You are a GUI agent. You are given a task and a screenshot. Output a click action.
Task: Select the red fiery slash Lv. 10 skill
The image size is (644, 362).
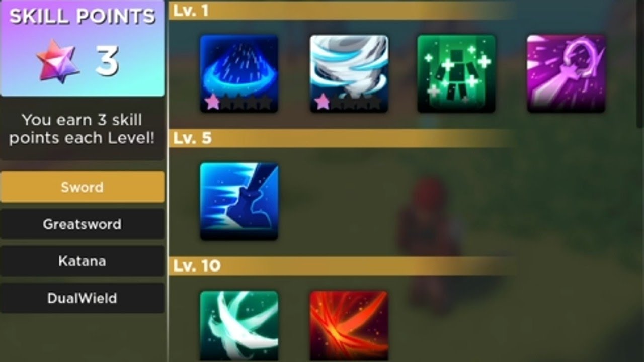[x=349, y=326]
